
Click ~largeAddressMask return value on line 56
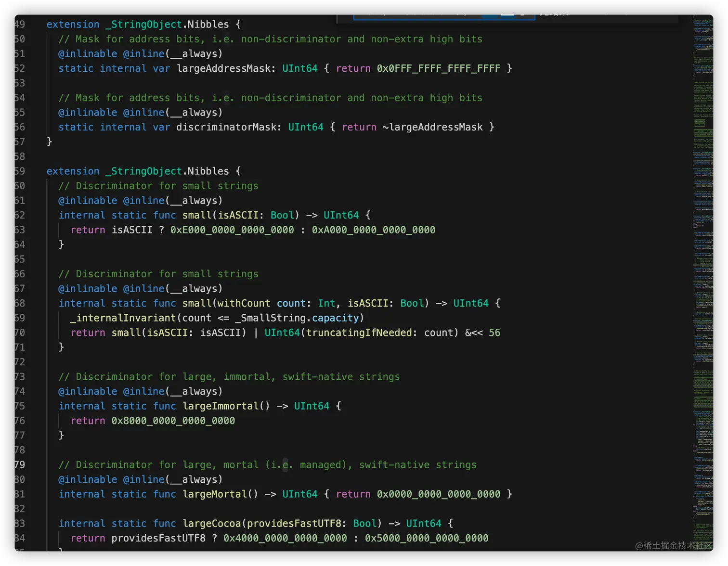pos(432,127)
